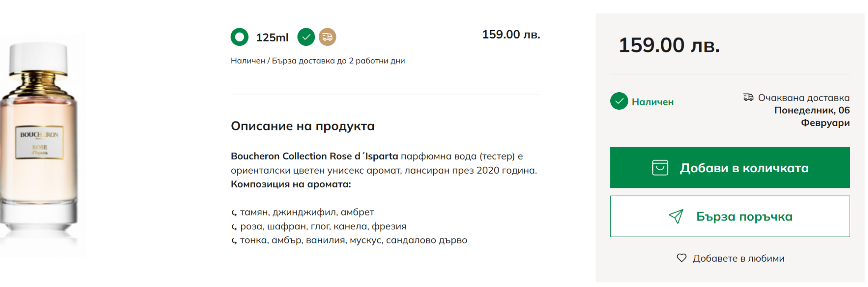Open the Boucheron perfume bottle image
This screenshot has height=287, width=868.
pyautogui.click(x=40, y=144)
